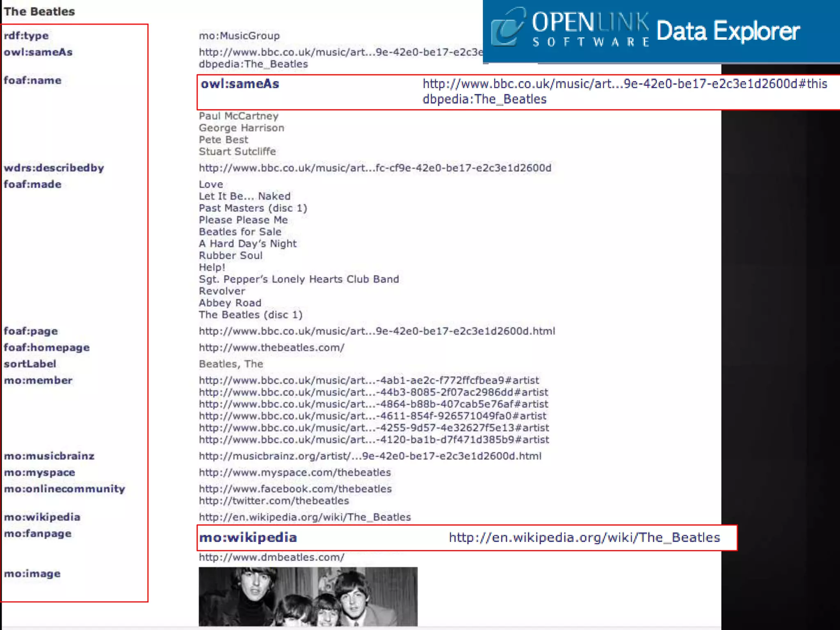Open the myspace.com/thebeatles link
Viewport: 840px width, 630px height.
294,472
